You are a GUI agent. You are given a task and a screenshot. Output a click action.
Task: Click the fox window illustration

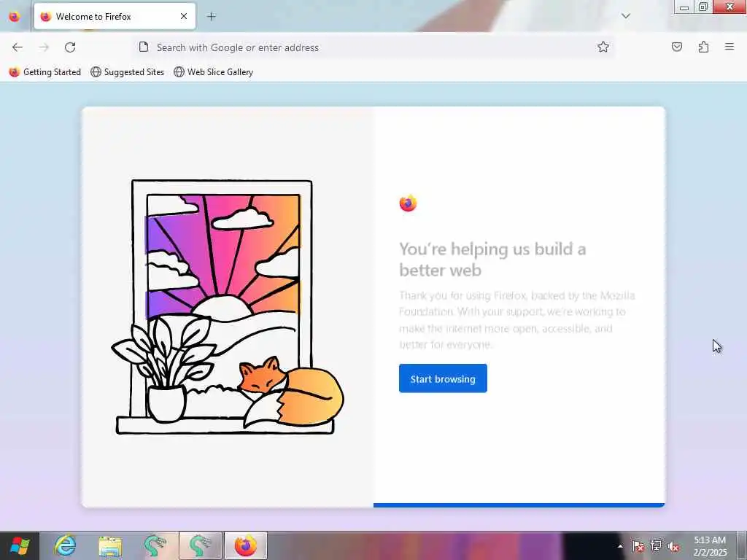point(228,307)
